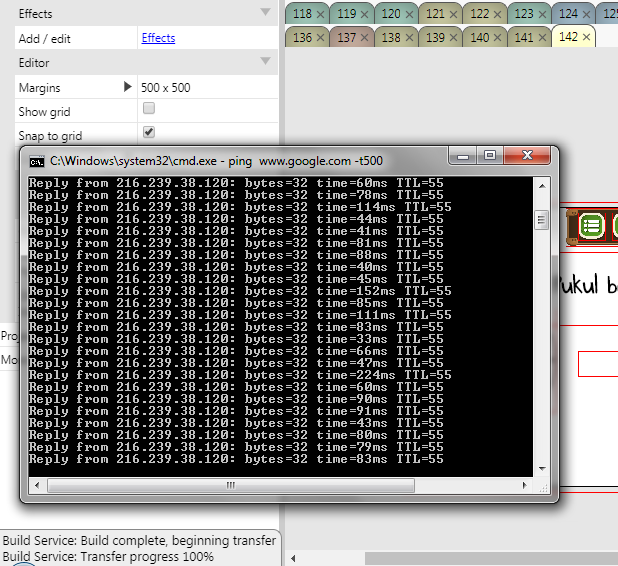
Task: Close tab 138 with its x icon
Action: click(410, 38)
